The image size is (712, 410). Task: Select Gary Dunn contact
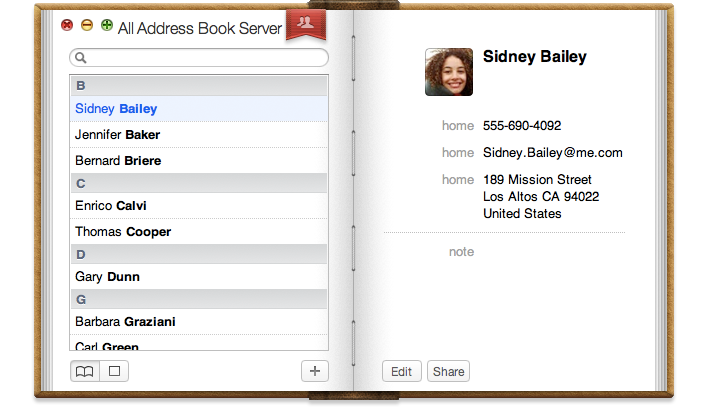[107, 277]
